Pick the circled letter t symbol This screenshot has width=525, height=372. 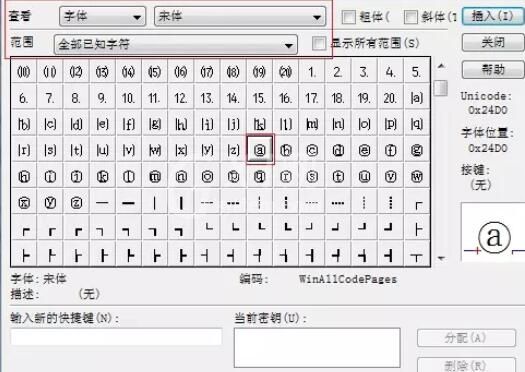(338, 176)
